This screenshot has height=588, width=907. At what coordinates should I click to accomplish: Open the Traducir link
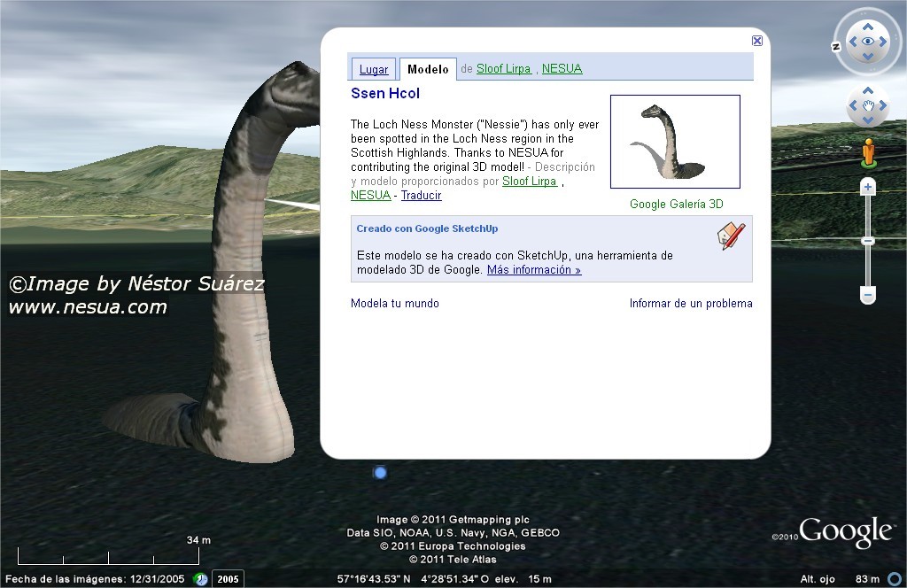tap(421, 195)
